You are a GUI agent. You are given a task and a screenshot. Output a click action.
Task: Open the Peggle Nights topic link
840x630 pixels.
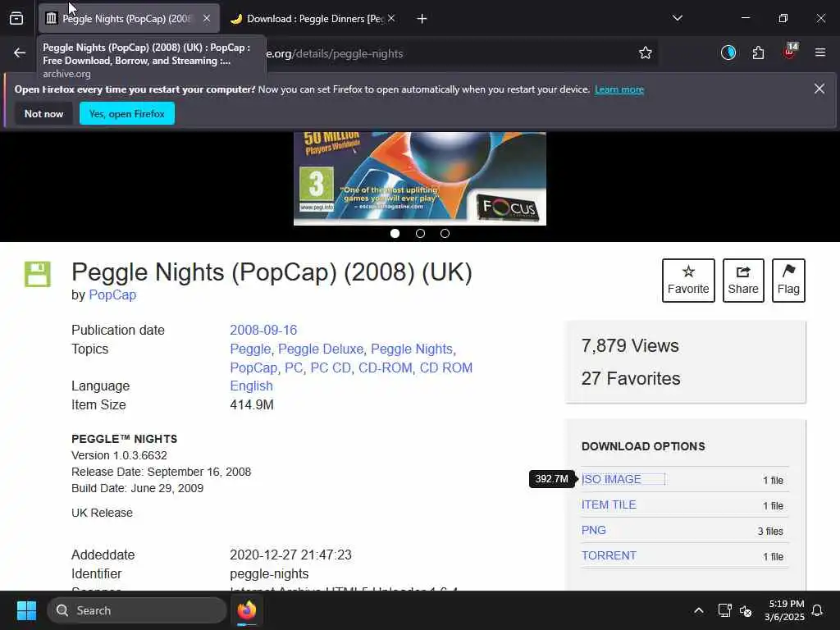(412, 349)
